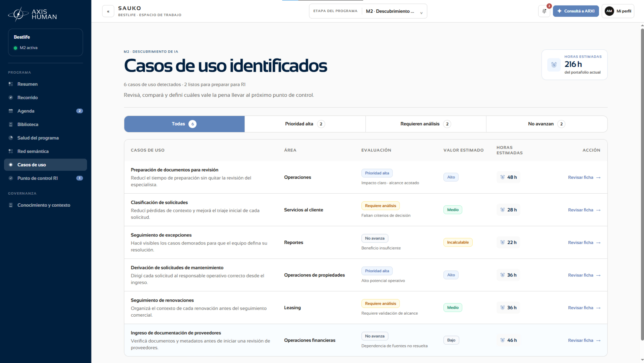The height and width of the screenshot is (363, 644).
Task: Click the clock icon beside 48 h
Action: [x=502, y=177]
